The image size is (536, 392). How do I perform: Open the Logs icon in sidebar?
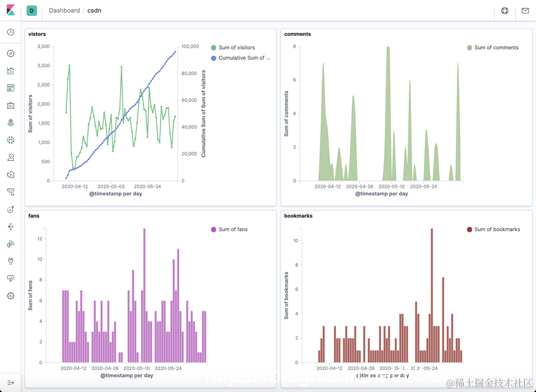coord(11,175)
